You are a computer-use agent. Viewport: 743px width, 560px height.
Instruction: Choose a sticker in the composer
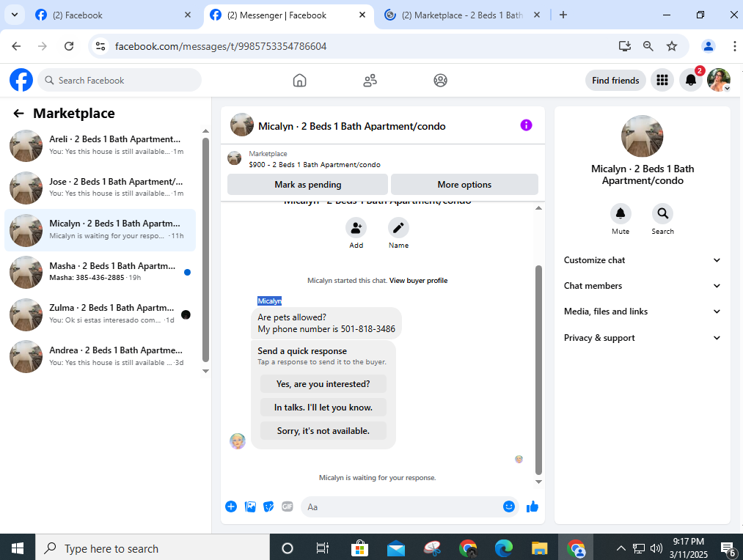[x=268, y=507]
